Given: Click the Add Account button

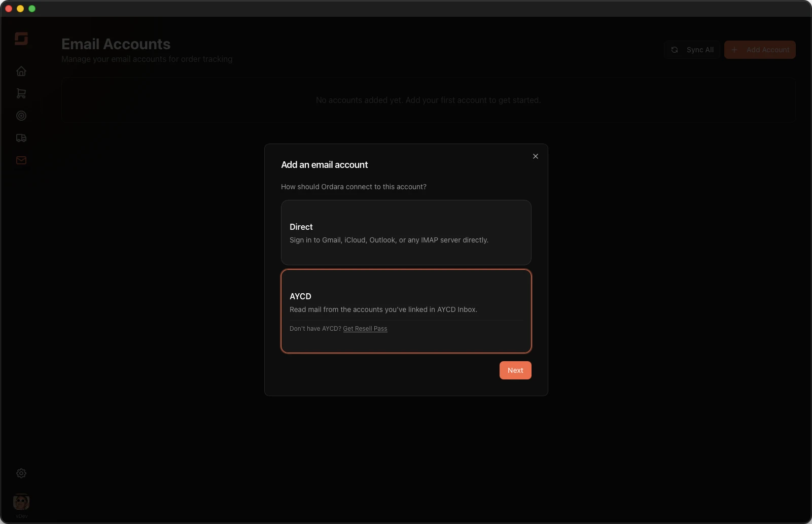Looking at the screenshot, I should pos(760,50).
